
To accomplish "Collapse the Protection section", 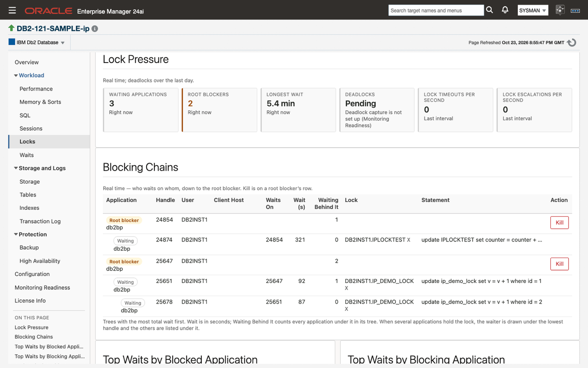I will [16, 235].
